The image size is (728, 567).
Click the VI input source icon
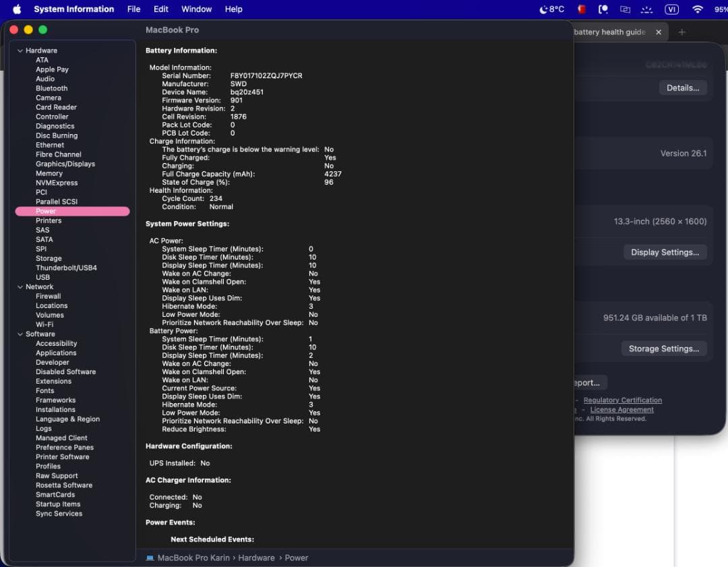point(671,9)
